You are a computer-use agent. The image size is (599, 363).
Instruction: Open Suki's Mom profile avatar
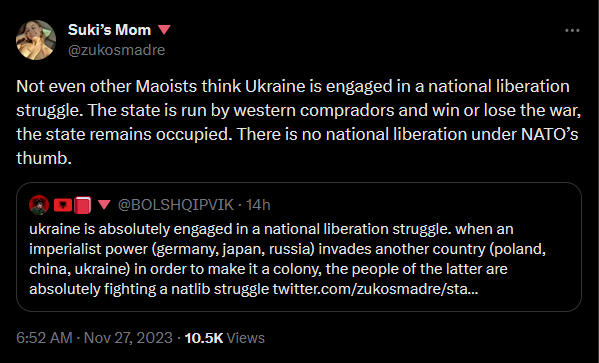coord(36,40)
